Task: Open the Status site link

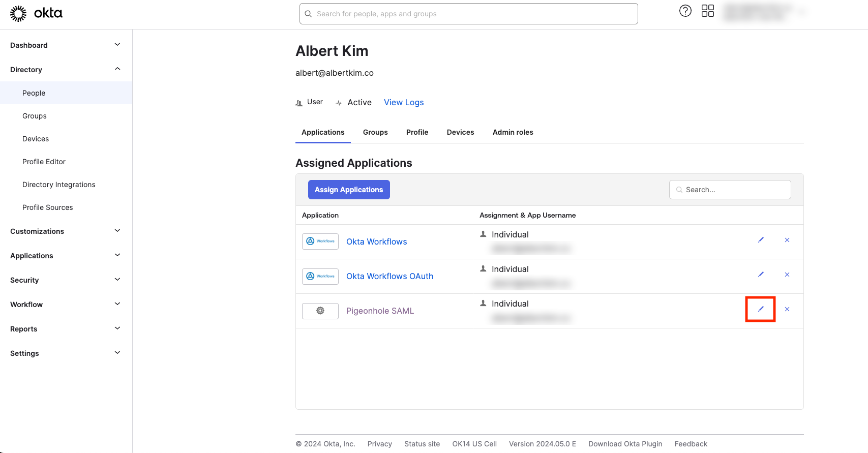Action: coord(422,444)
